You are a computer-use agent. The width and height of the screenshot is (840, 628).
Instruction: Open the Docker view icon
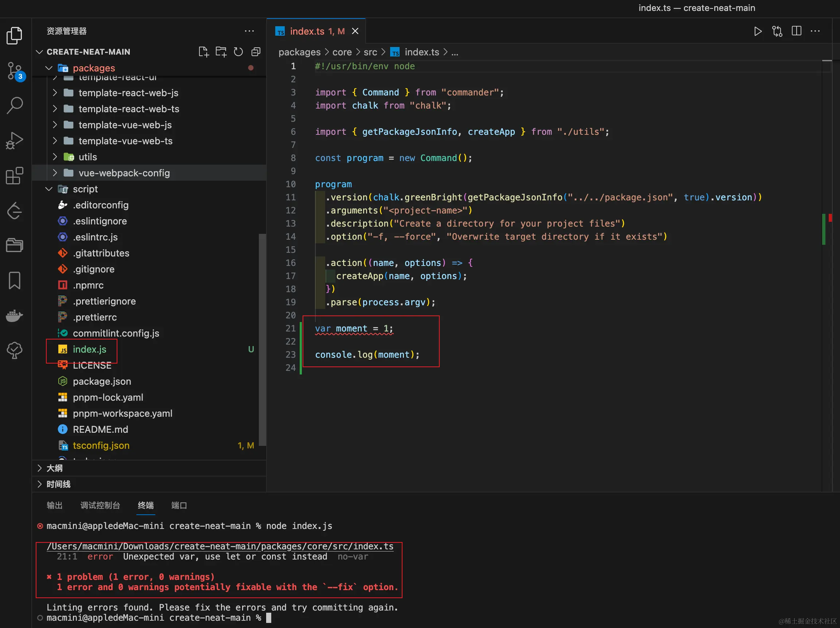(x=15, y=315)
